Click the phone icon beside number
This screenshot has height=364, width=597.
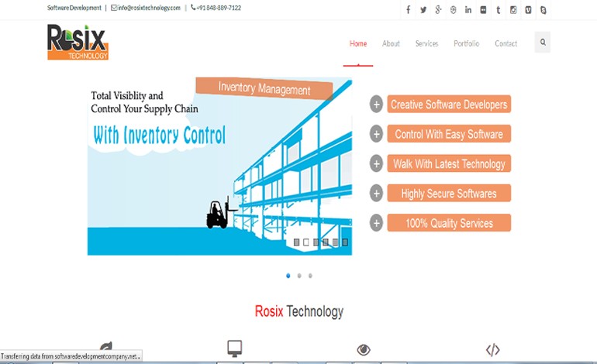193,7
